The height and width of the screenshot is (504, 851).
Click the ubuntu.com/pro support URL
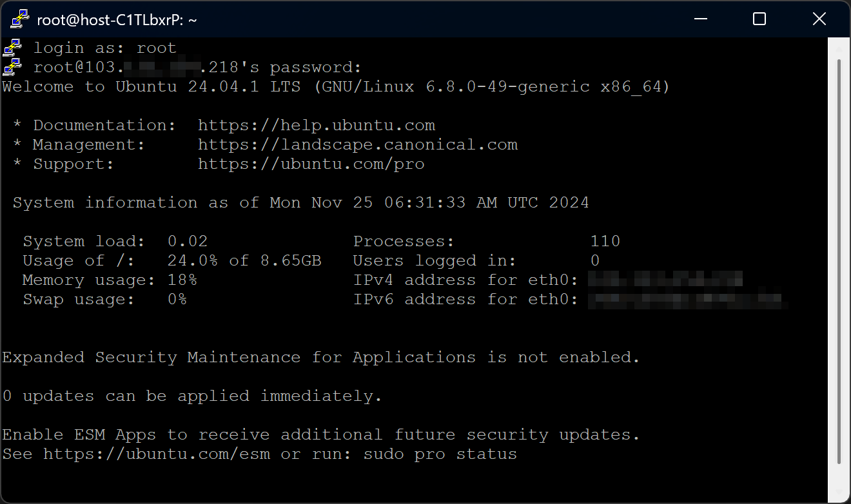coord(311,164)
